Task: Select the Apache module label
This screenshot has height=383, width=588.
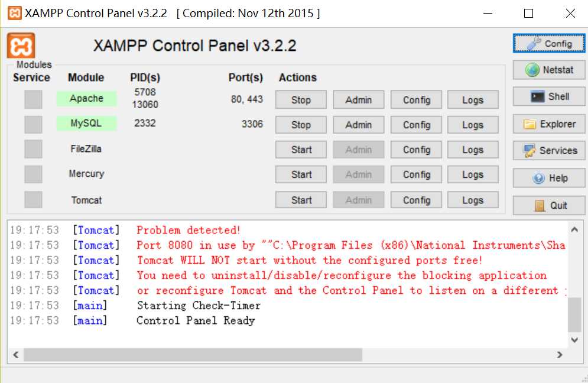Action: pyautogui.click(x=87, y=98)
